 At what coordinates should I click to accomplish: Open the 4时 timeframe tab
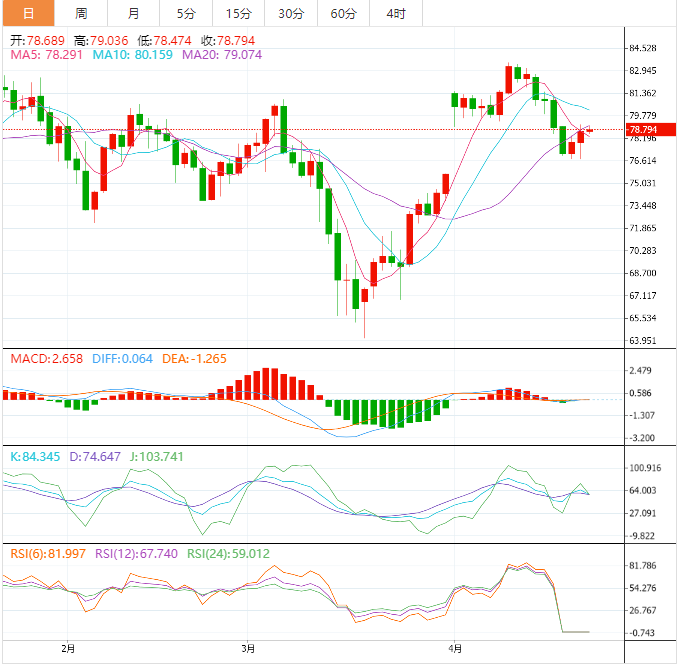(396, 13)
